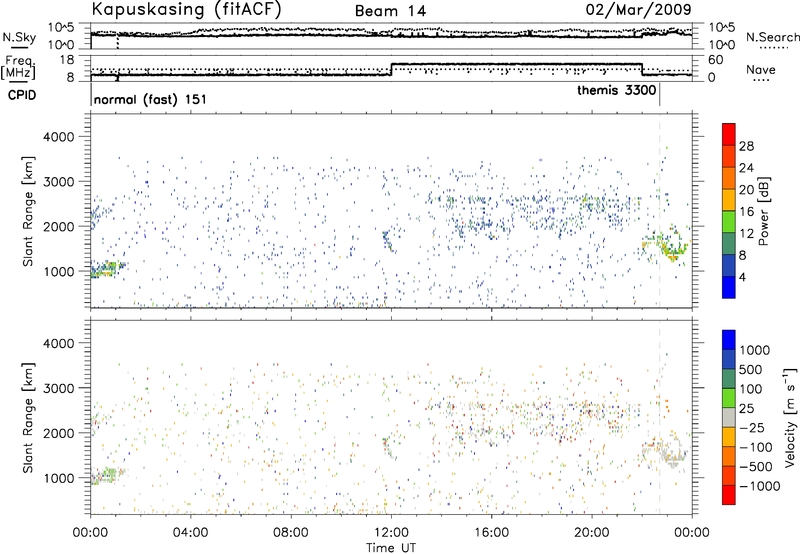This screenshot has width=800, height=554.
Task: Click the '08:00' time tick label
Action: pos(291,533)
